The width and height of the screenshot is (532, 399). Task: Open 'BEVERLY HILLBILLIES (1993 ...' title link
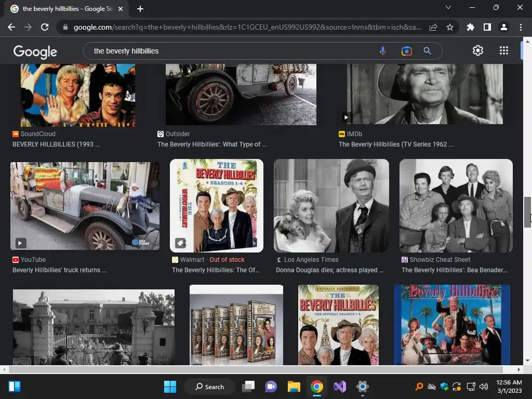coord(56,144)
